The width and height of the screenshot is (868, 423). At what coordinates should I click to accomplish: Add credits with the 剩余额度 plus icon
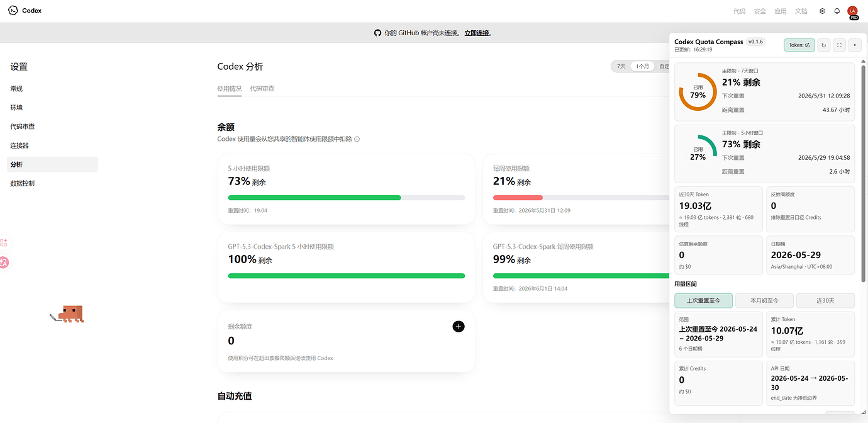pos(459,326)
